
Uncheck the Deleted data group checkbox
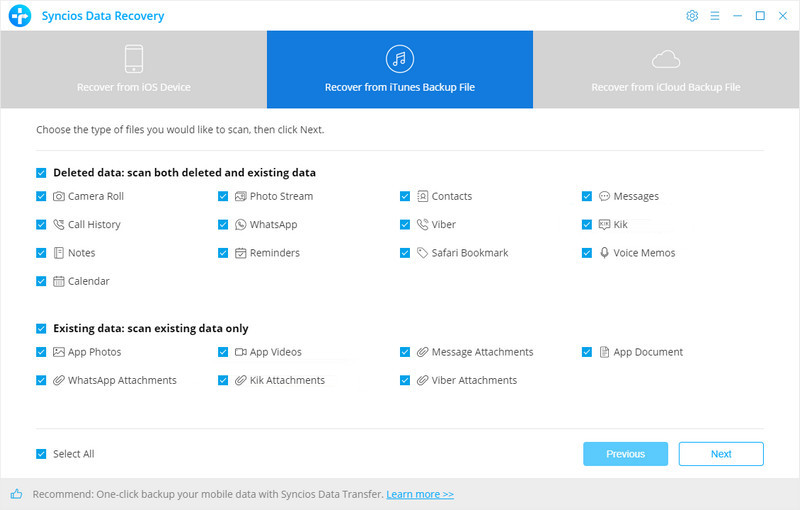coord(41,173)
